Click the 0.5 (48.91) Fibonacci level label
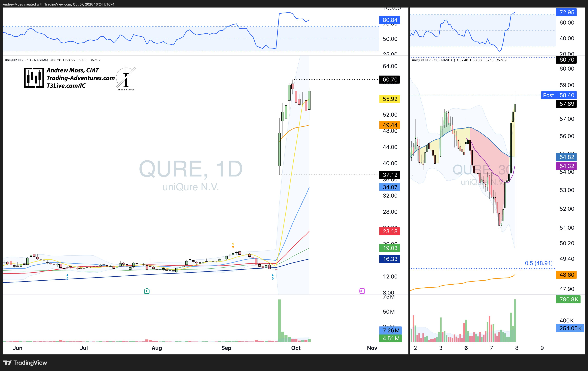The width and height of the screenshot is (588, 371). point(538,263)
